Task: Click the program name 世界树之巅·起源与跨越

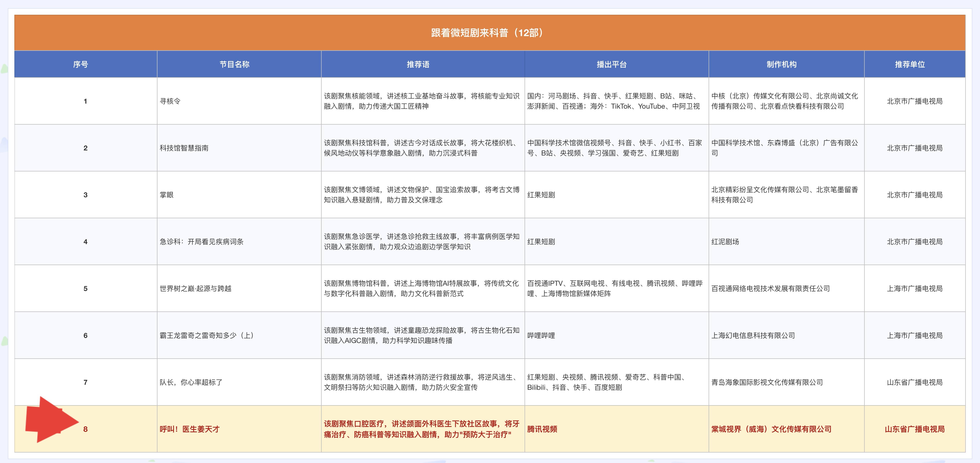Action: click(196, 289)
